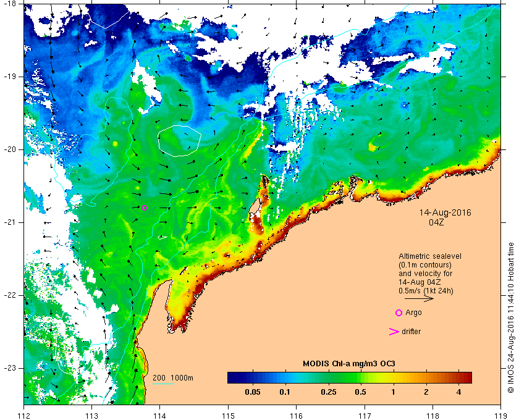Screen dimensions: 519x420
Task: Click the 'MODIS Chl-a mg/m3 OC3' title
Action: tap(349, 364)
